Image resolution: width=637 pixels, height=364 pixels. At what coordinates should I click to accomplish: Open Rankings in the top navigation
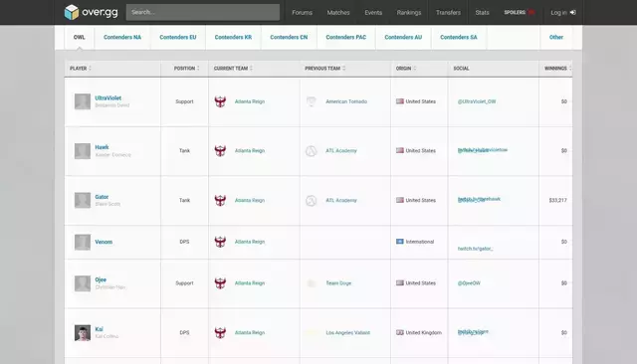coord(409,13)
